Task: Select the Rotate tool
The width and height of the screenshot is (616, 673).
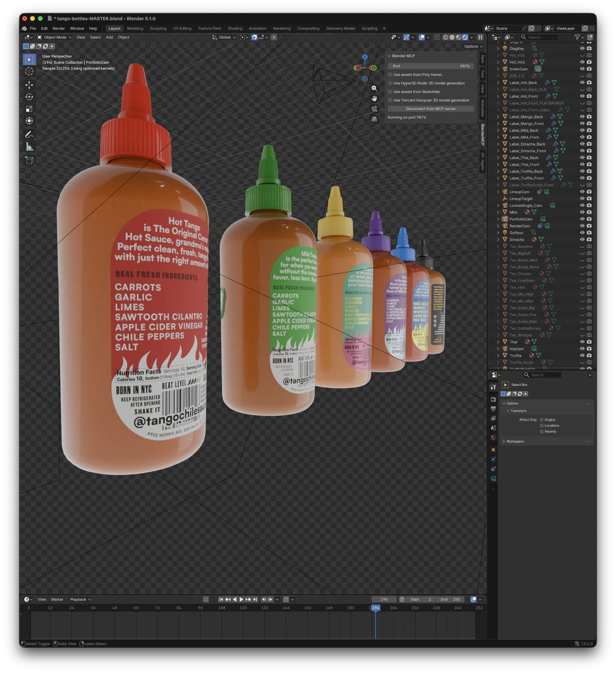Action: point(29,97)
